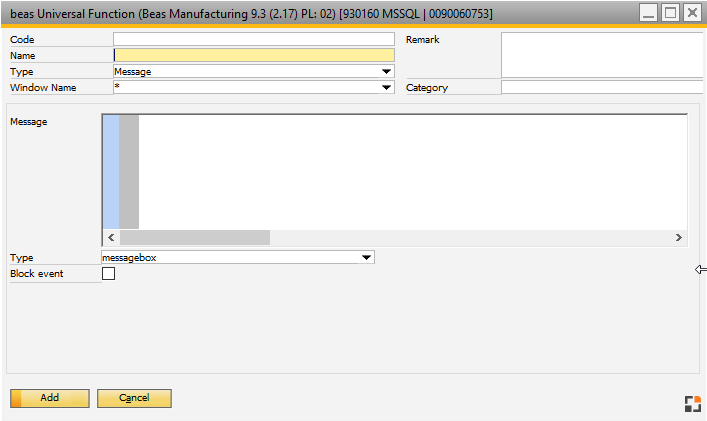Click inside the Remark text box

[x=602, y=55]
